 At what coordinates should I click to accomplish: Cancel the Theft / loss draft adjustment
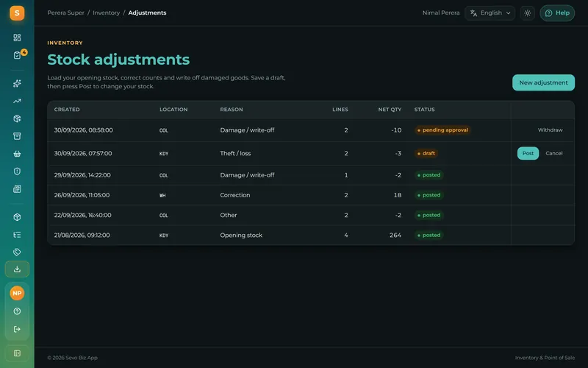554,153
